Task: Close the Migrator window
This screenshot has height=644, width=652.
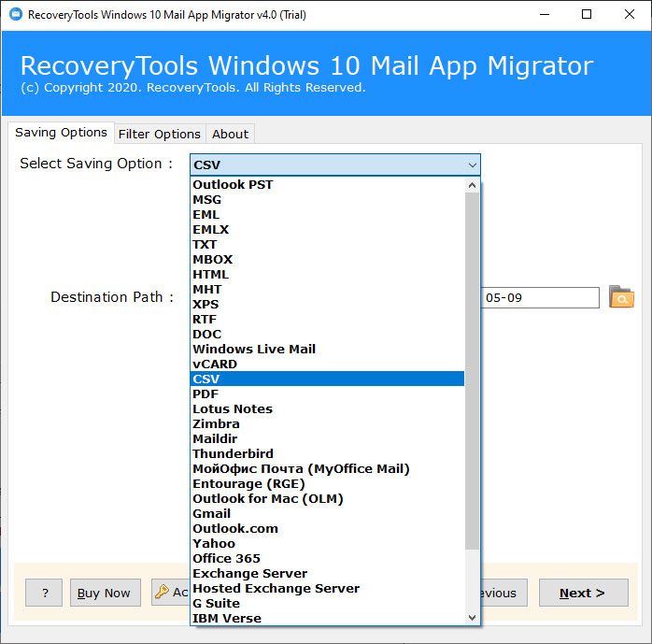Action: point(630,15)
